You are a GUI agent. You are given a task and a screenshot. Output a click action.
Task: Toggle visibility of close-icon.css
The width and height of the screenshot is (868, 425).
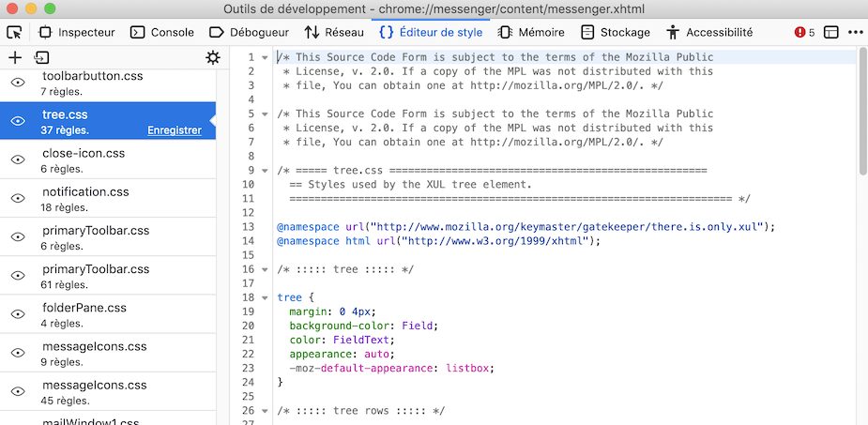[18, 159]
